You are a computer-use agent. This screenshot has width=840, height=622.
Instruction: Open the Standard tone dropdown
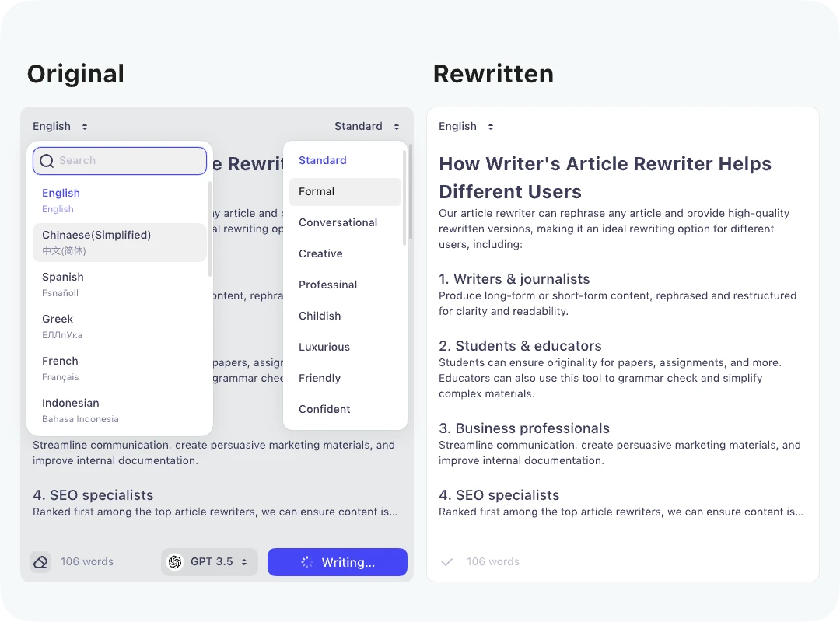coord(366,126)
